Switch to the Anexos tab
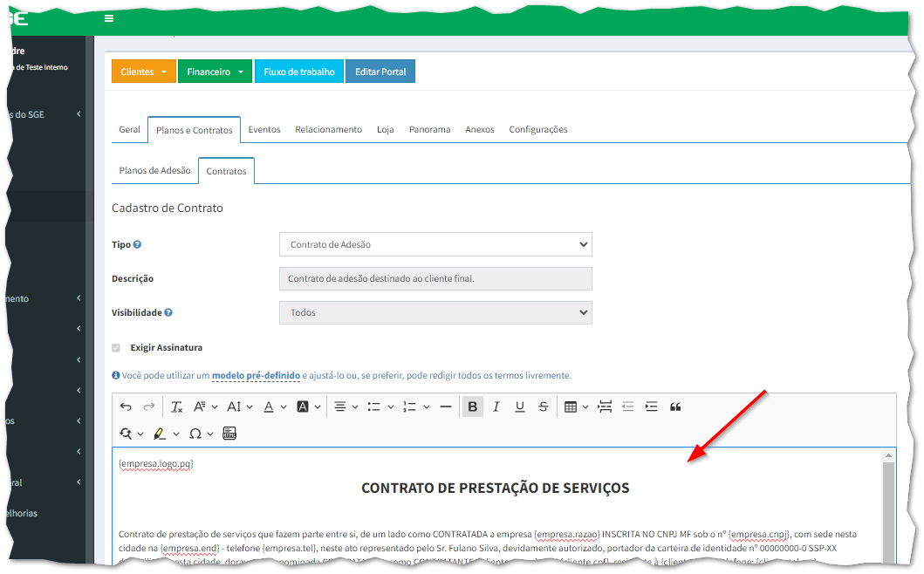The image size is (924, 574). pyautogui.click(x=480, y=130)
